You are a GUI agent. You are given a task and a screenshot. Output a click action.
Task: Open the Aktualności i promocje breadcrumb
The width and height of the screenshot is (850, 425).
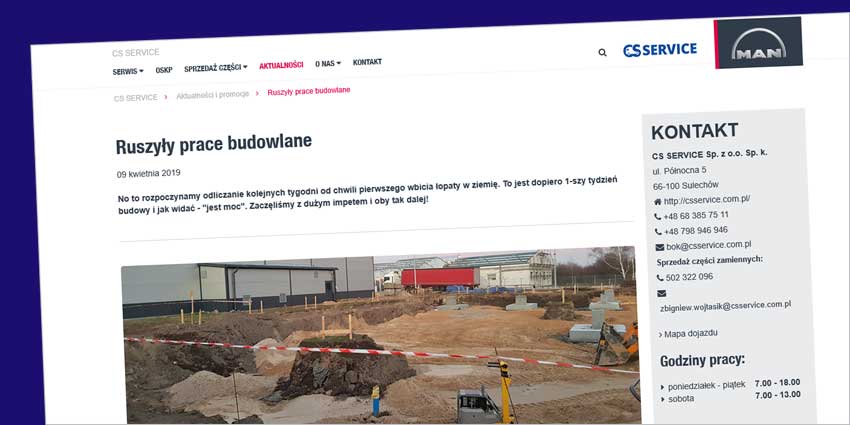pyautogui.click(x=212, y=95)
